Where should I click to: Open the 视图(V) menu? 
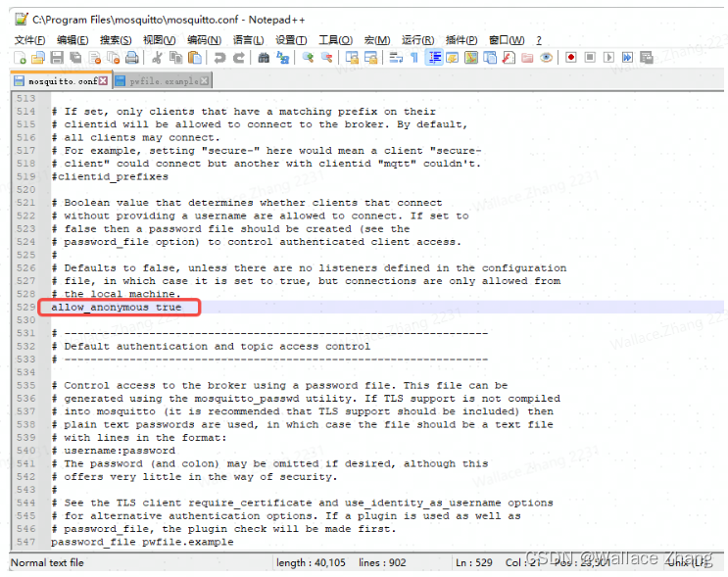(160, 40)
